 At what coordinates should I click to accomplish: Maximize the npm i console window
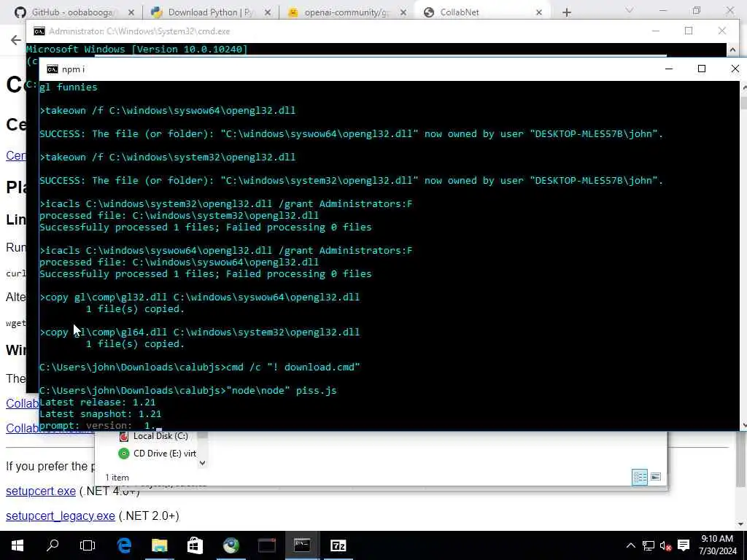[x=702, y=69]
